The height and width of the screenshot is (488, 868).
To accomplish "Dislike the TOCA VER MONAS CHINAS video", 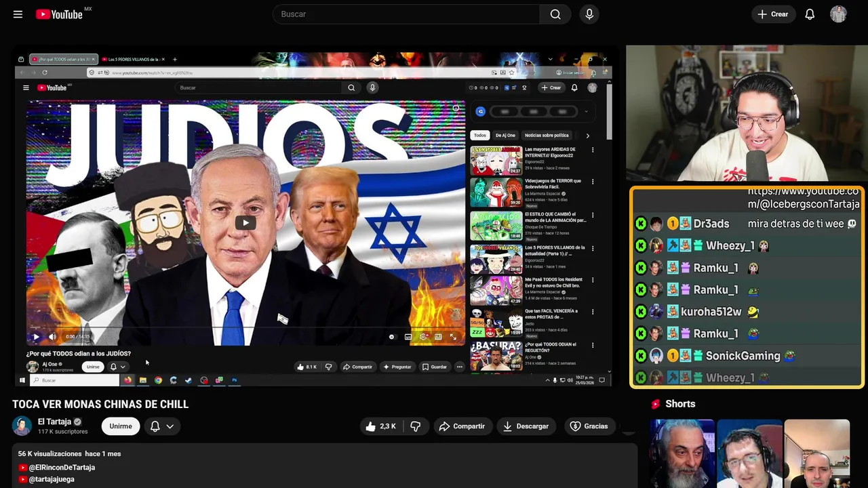I will click(x=416, y=426).
